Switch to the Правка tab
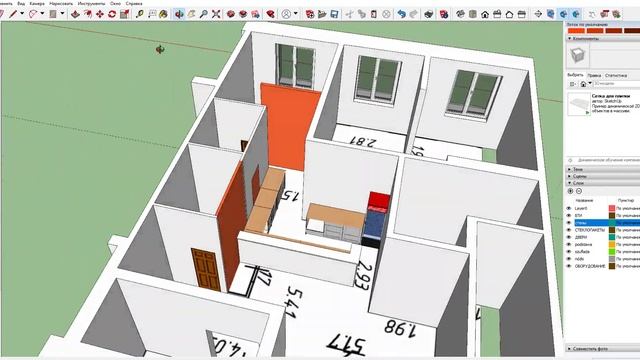Screen dimensions: 640x360 click(594, 76)
